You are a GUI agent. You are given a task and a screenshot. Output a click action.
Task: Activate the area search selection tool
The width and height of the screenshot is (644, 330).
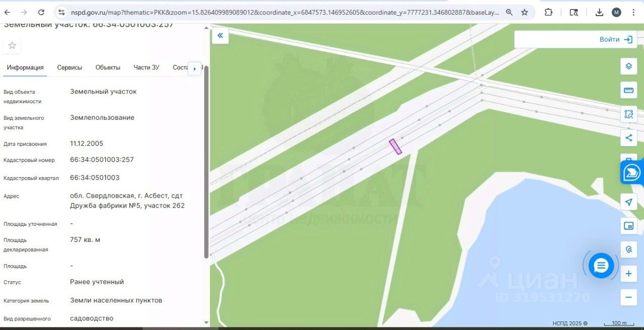[x=628, y=114]
